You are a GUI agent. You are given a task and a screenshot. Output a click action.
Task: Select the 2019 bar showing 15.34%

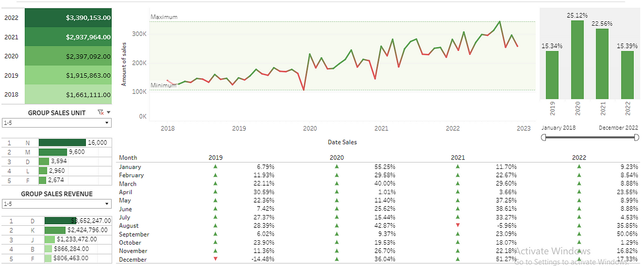point(552,75)
